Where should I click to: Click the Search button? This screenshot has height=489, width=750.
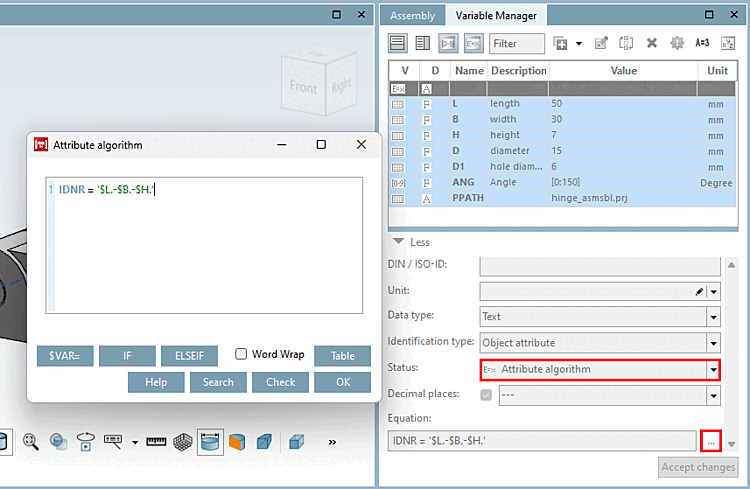pyautogui.click(x=218, y=382)
